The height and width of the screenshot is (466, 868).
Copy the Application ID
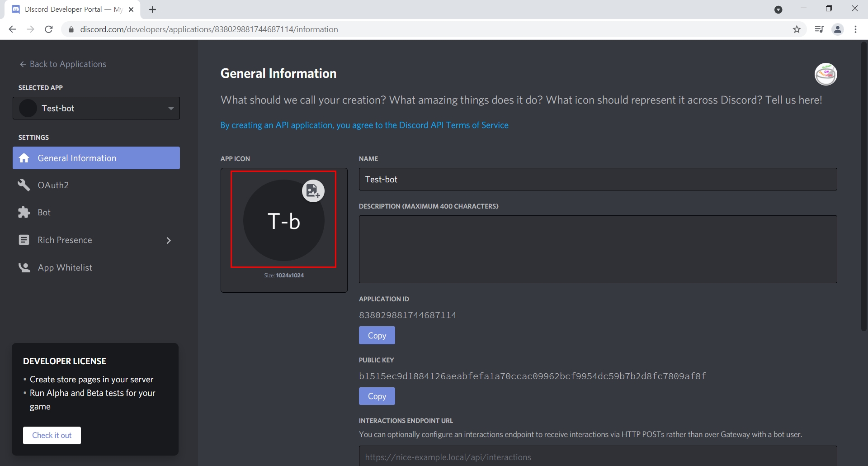coord(377,335)
